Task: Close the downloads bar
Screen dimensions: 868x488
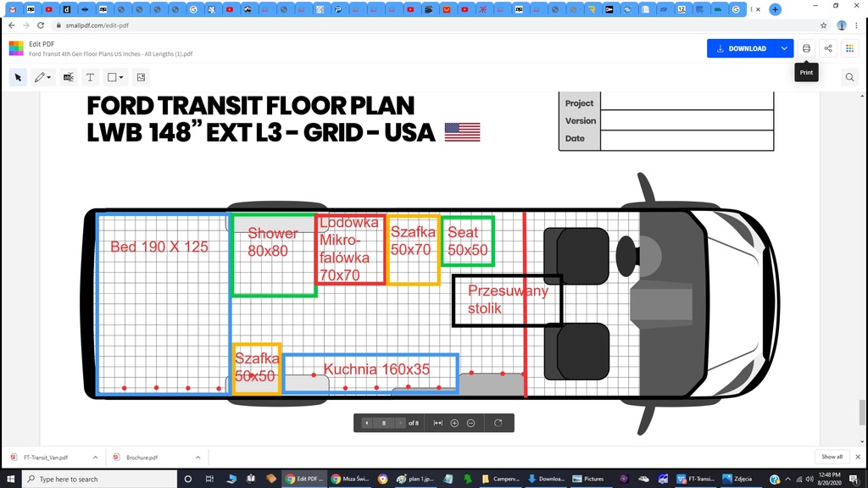Action: coord(858,457)
